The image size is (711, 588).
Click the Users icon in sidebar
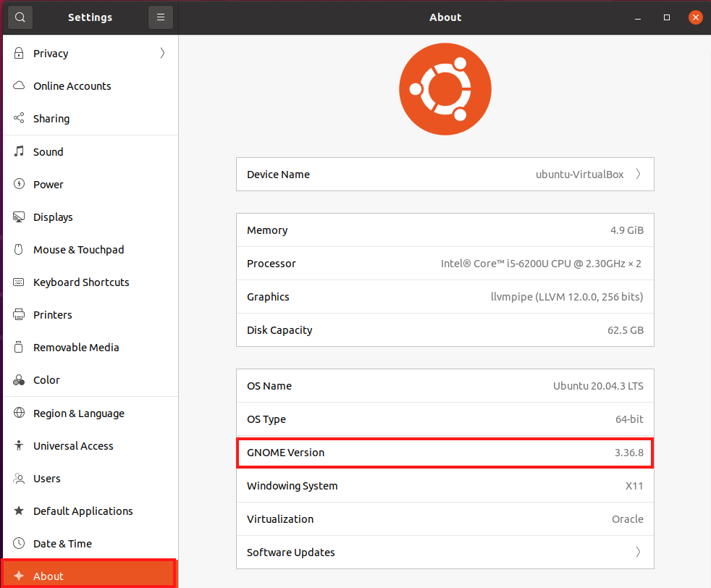[19, 478]
